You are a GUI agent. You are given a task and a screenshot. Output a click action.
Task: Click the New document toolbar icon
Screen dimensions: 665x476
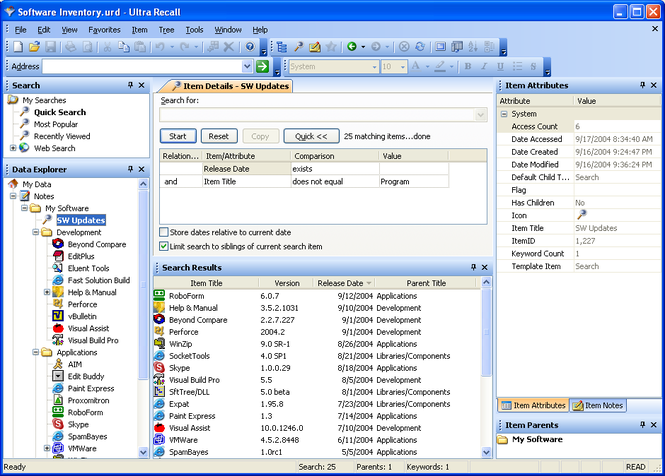(x=18, y=47)
